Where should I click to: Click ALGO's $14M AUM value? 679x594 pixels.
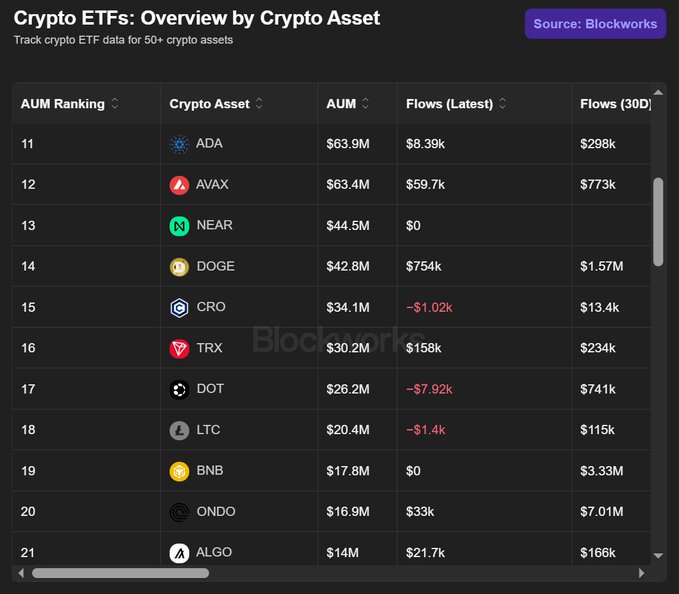point(343,553)
